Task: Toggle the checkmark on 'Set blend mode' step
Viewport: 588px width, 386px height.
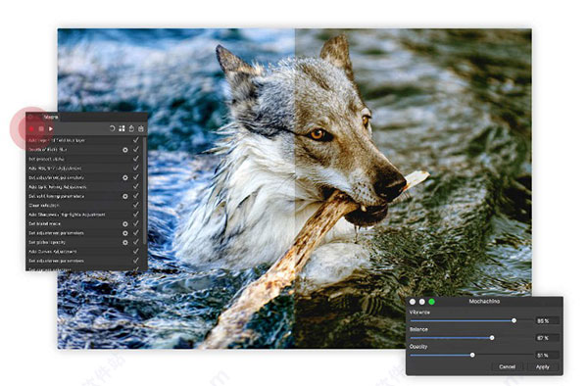Action: (x=136, y=223)
